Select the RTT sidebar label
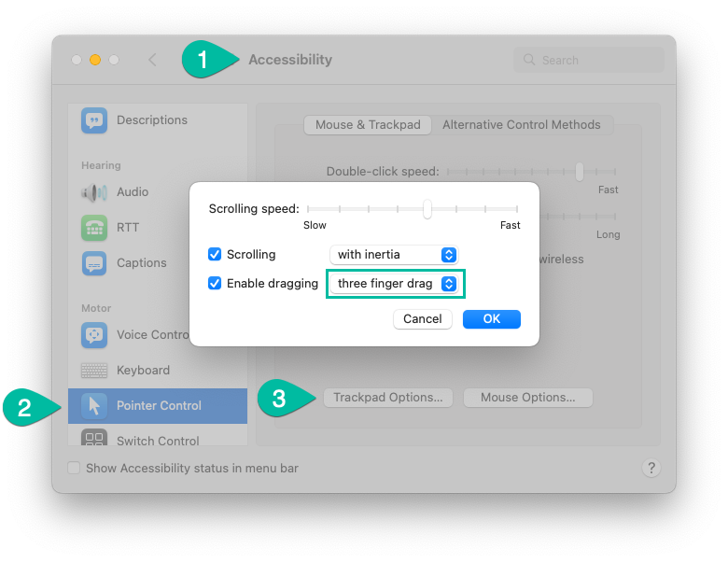 point(128,228)
